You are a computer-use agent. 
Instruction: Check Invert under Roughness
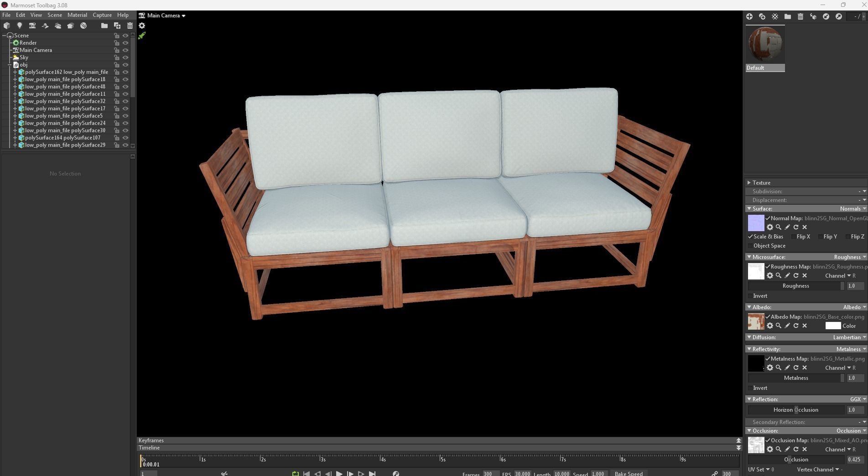click(750, 296)
